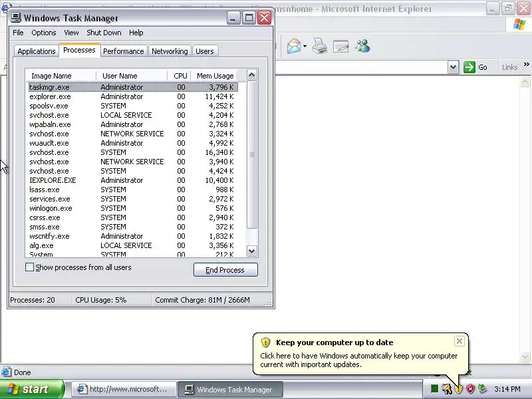The width and height of the screenshot is (532, 399).
Task: Select the explorer.exe process
Action: click(134, 96)
